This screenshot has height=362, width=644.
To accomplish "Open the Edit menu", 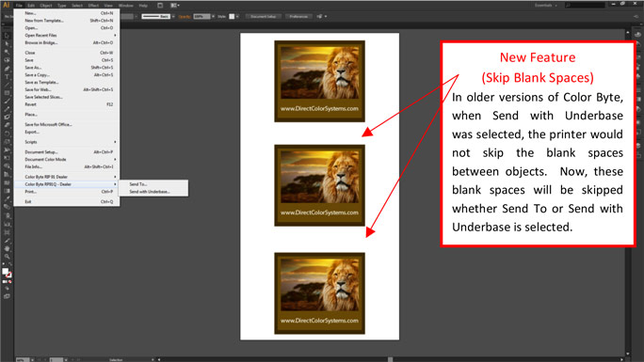I will click(x=31, y=6).
